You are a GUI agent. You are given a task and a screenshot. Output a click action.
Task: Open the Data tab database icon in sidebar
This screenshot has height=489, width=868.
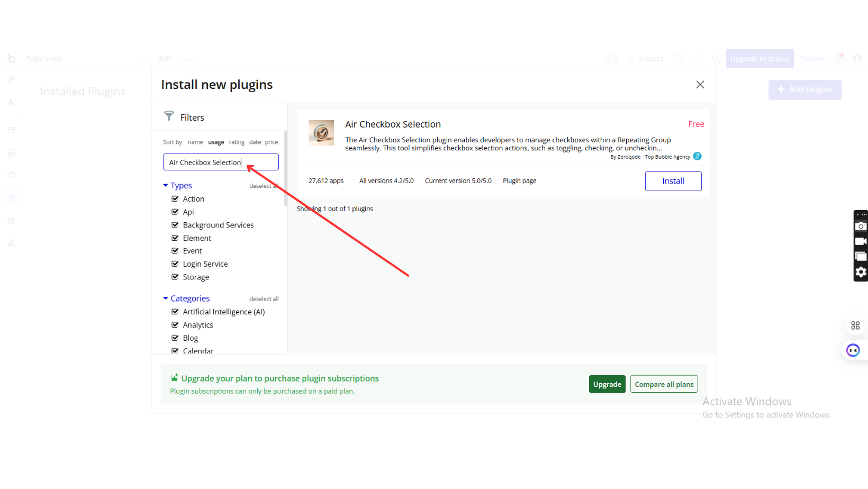pos(11,153)
